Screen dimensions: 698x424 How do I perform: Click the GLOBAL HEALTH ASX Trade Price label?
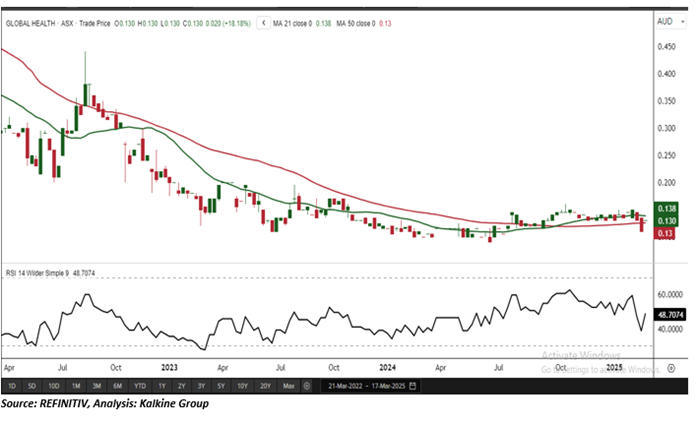pyautogui.click(x=58, y=23)
